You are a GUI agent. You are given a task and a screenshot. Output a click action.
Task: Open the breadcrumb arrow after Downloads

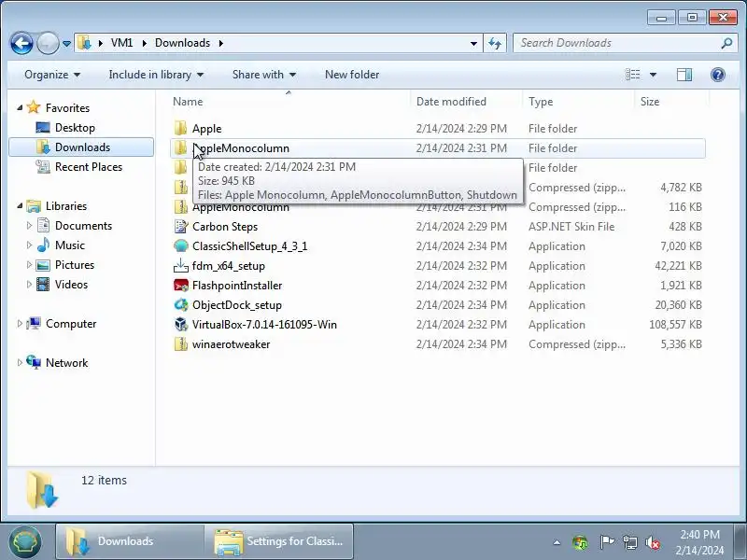(x=221, y=43)
